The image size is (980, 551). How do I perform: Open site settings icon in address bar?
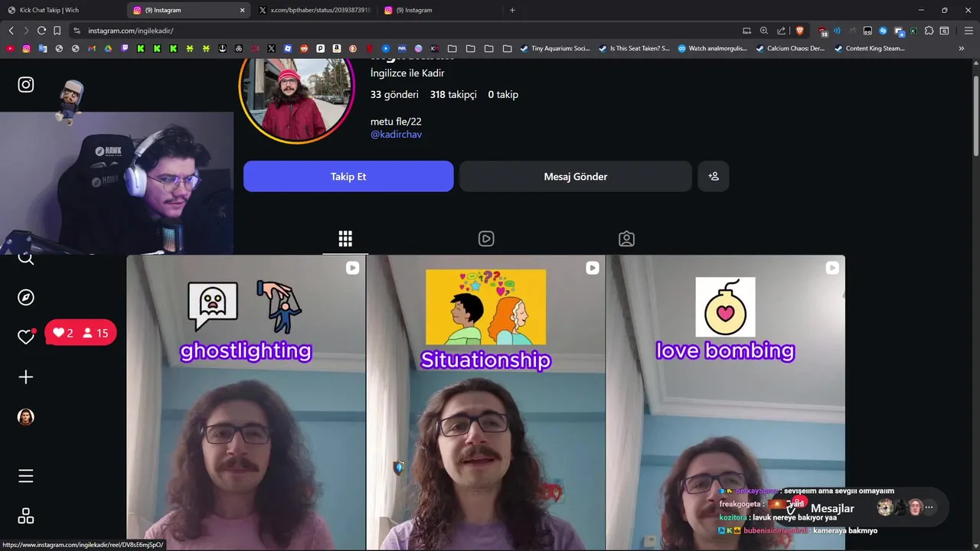pos(77,31)
